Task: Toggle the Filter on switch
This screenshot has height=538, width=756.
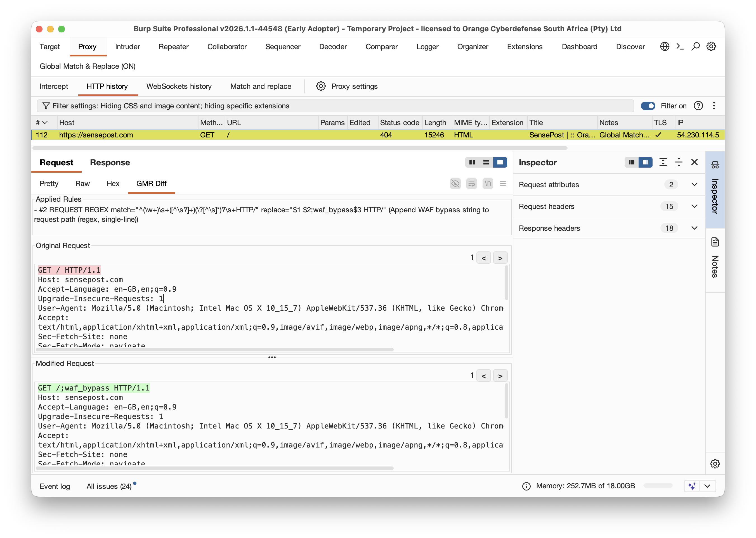Action: click(x=648, y=106)
